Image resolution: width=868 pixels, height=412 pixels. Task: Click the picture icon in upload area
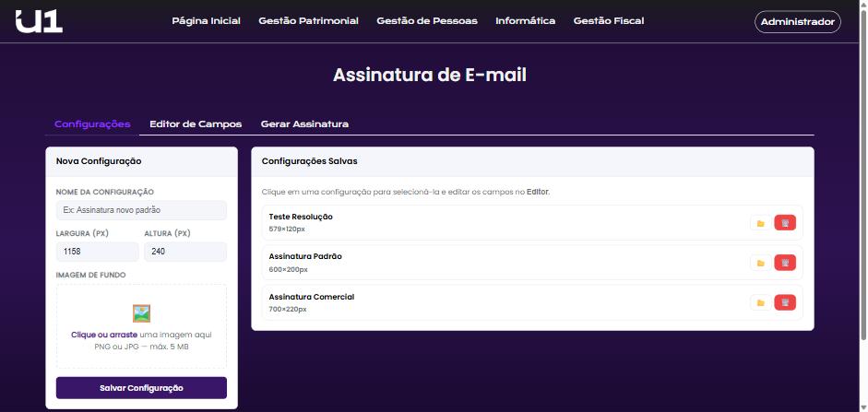pos(142,313)
